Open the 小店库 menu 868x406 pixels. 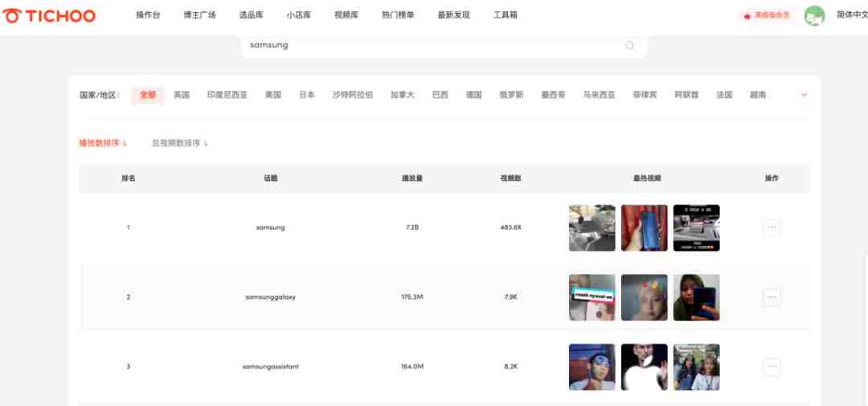[299, 15]
